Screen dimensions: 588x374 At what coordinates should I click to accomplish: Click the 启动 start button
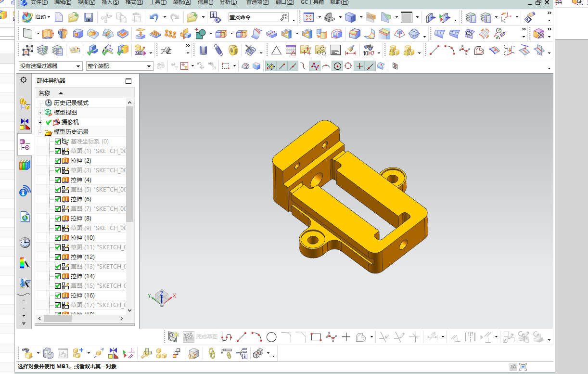tap(36, 17)
